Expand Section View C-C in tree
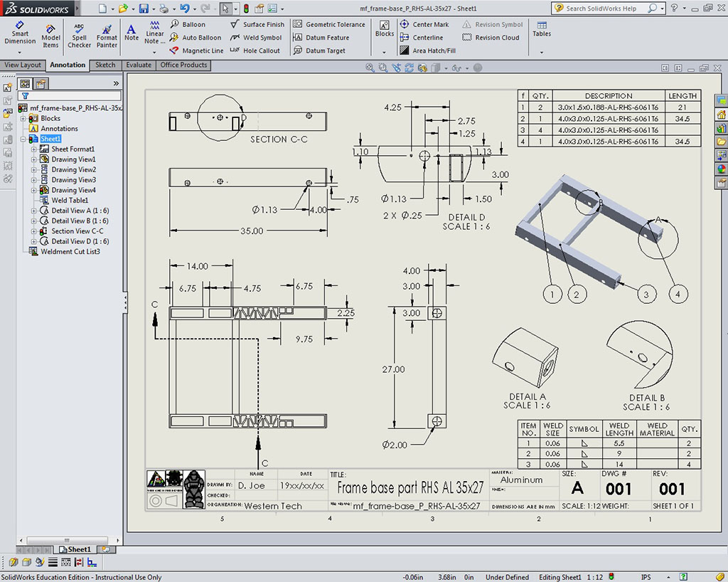Viewport: 728px width, 582px height. click(34, 231)
